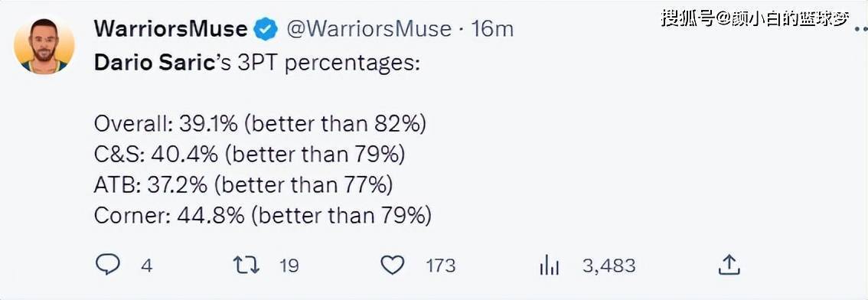
Task: Click the bold Dario Saric text
Action: tap(154, 64)
